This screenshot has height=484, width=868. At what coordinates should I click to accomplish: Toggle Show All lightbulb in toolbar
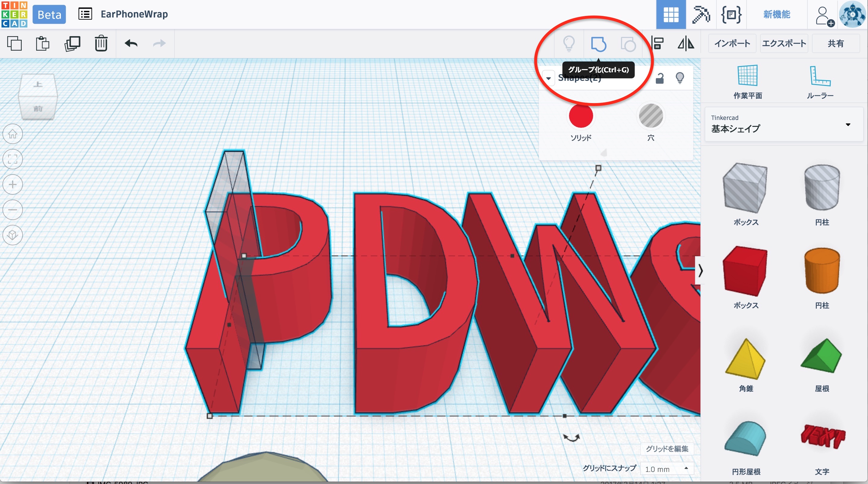569,43
